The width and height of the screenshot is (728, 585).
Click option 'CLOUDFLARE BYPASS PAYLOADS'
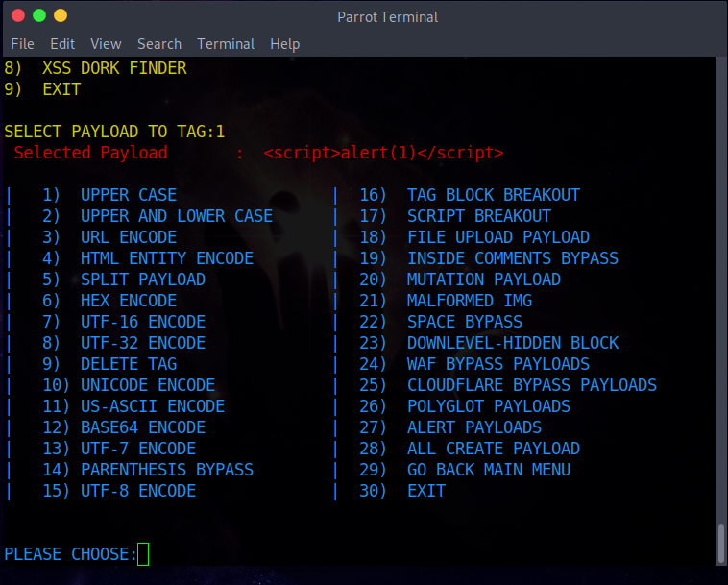[532, 385]
